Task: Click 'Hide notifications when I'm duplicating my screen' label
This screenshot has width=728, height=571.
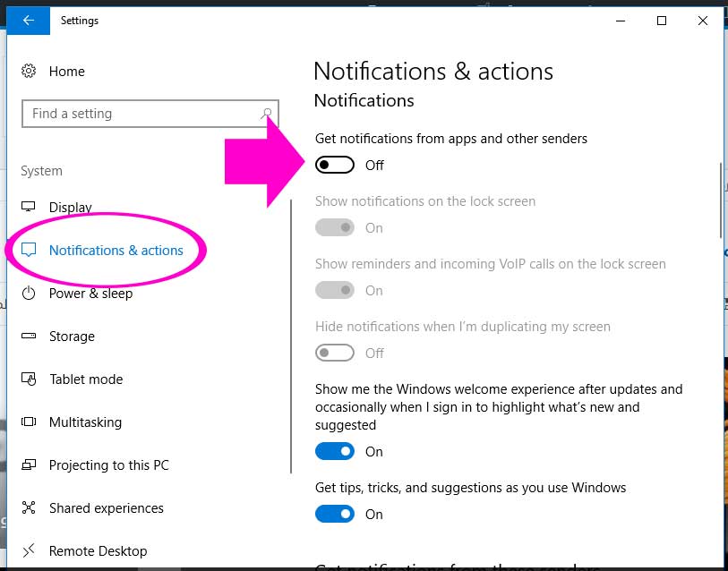Action: tap(463, 327)
